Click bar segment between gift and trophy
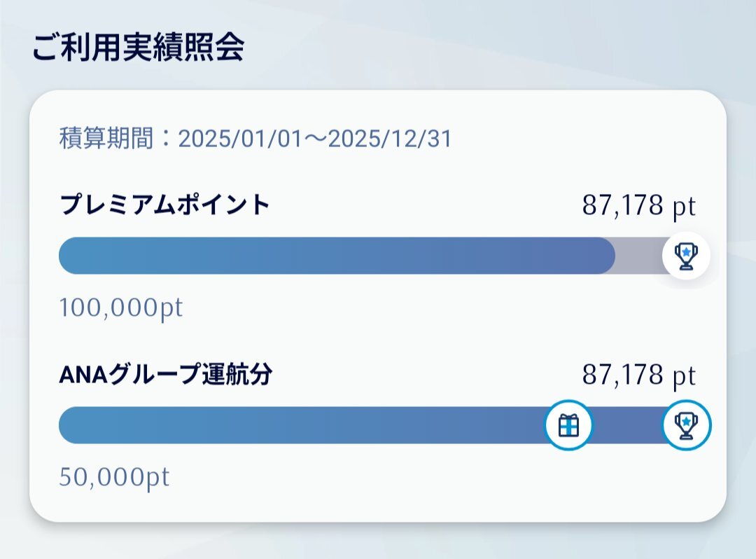Viewport: 756px width, 559px height. (627, 425)
